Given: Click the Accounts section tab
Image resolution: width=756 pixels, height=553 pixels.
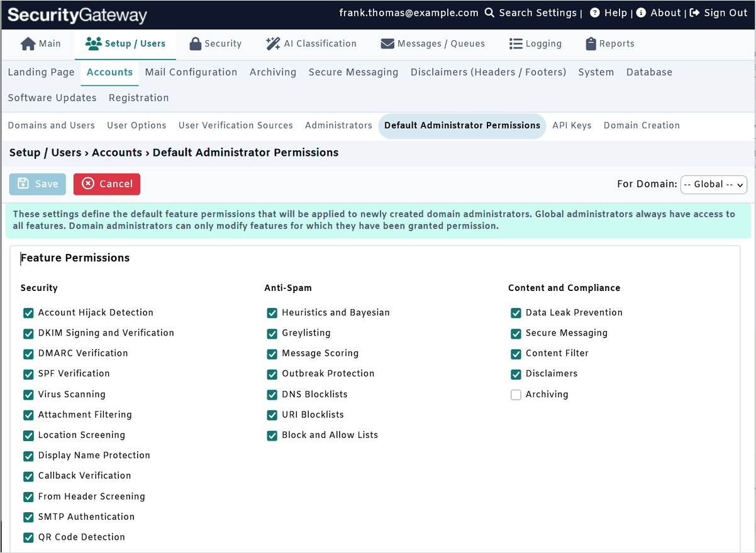Looking at the screenshot, I should tap(109, 72).
